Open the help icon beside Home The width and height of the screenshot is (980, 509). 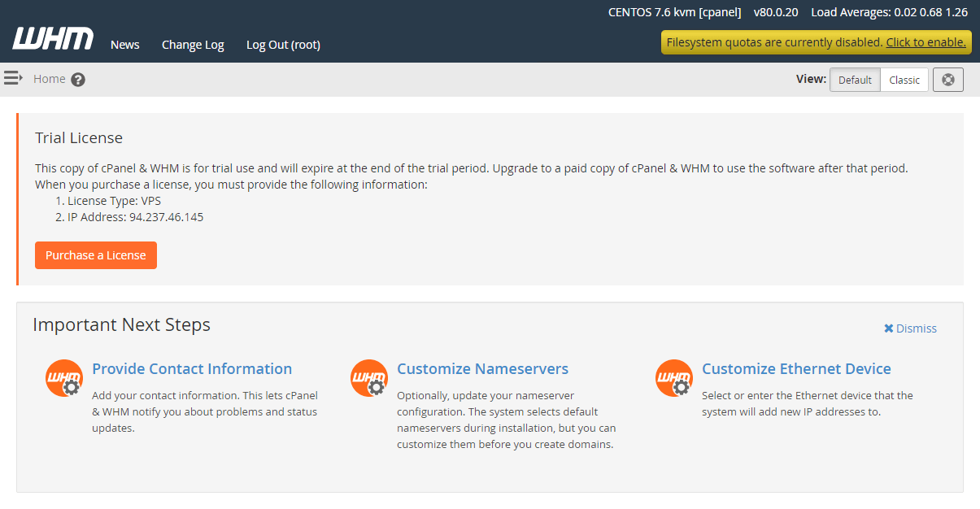coord(78,80)
